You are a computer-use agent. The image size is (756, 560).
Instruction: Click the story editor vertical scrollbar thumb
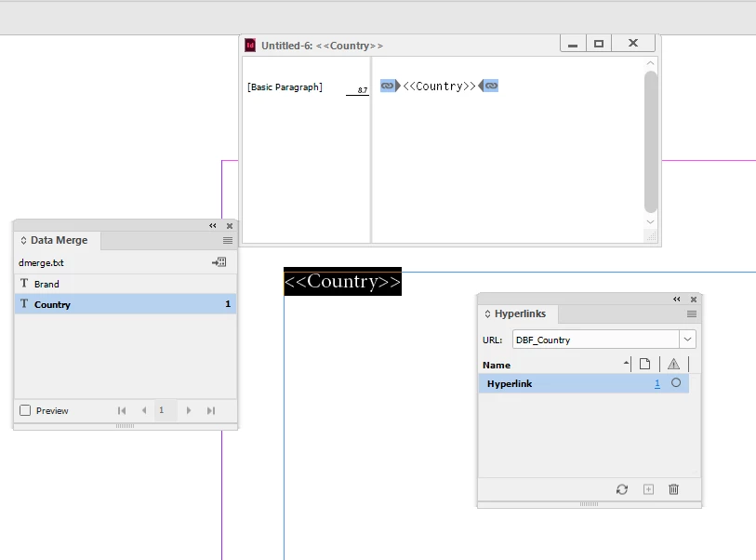click(x=651, y=141)
